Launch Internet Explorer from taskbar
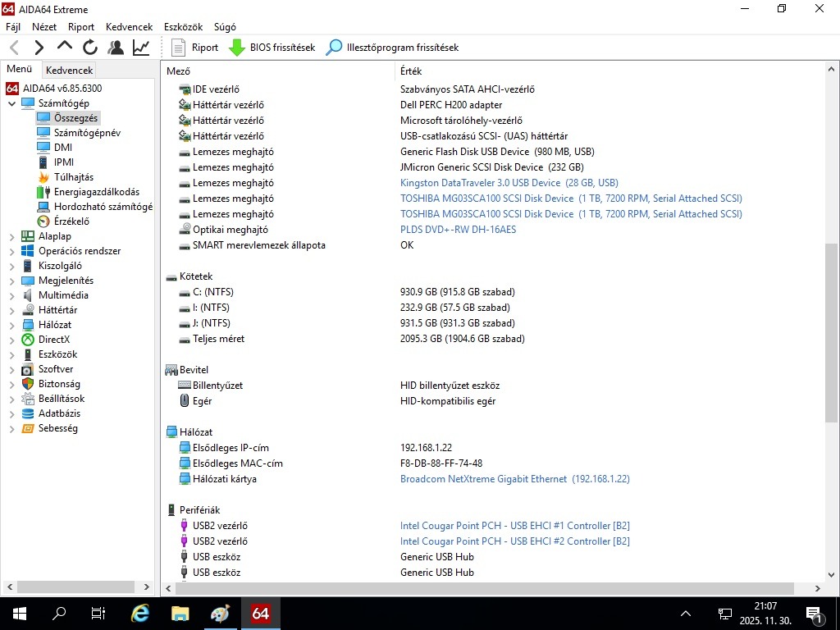The width and height of the screenshot is (840, 630). pos(140,614)
